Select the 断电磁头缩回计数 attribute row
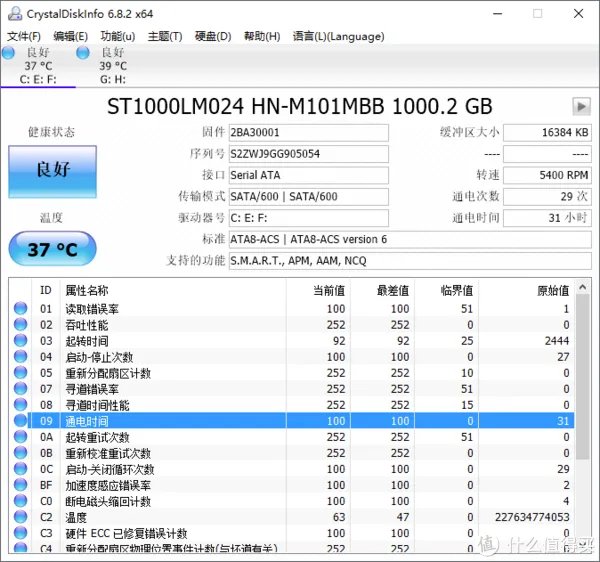This screenshot has width=600, height=562. point(292,501)
